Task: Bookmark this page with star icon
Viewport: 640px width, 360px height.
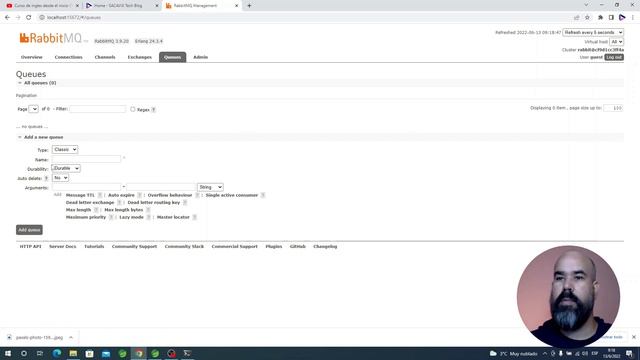Action: 587,18
